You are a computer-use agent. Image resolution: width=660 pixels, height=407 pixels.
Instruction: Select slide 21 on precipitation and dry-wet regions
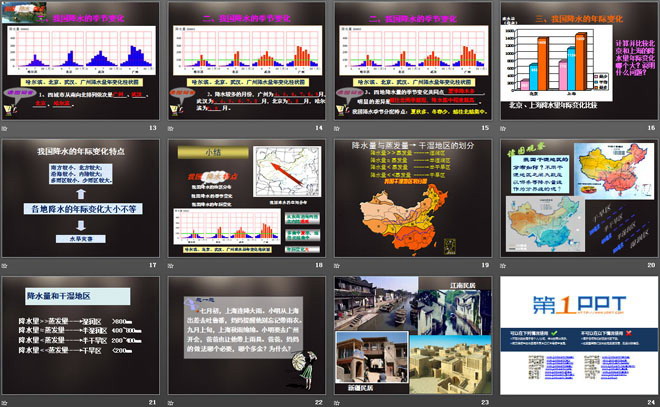tap(82, 335)
